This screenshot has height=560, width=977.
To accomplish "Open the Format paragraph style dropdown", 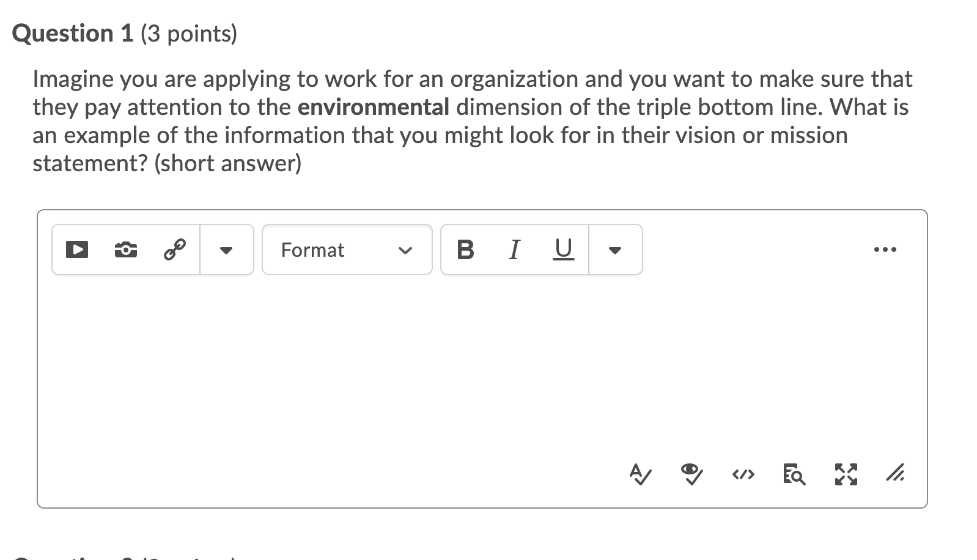I will [345, 250].
